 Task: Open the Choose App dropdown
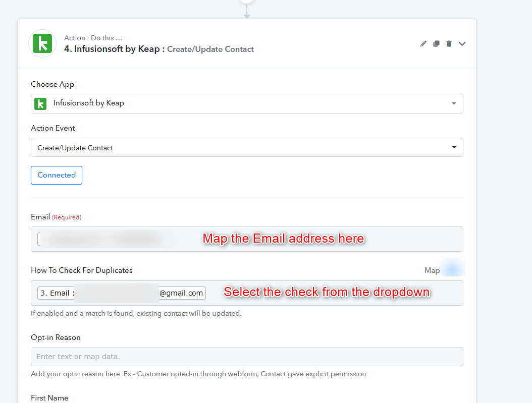[247, 103]
